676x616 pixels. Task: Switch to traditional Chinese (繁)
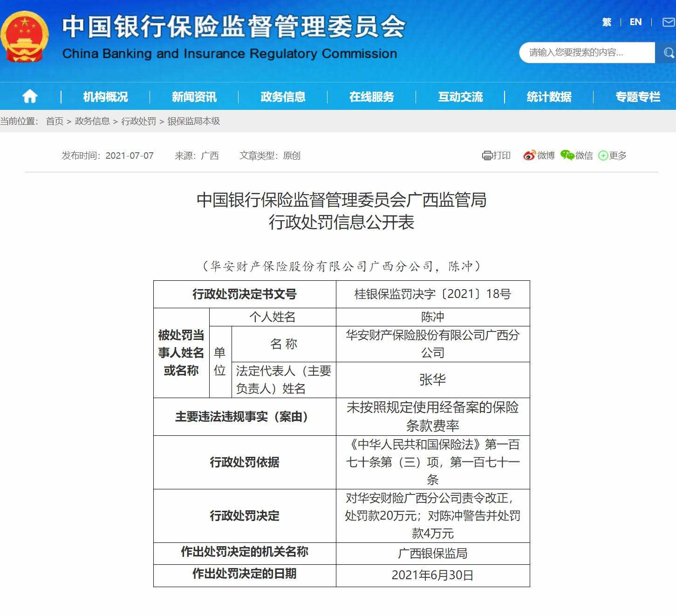click(x=607, y=22)
